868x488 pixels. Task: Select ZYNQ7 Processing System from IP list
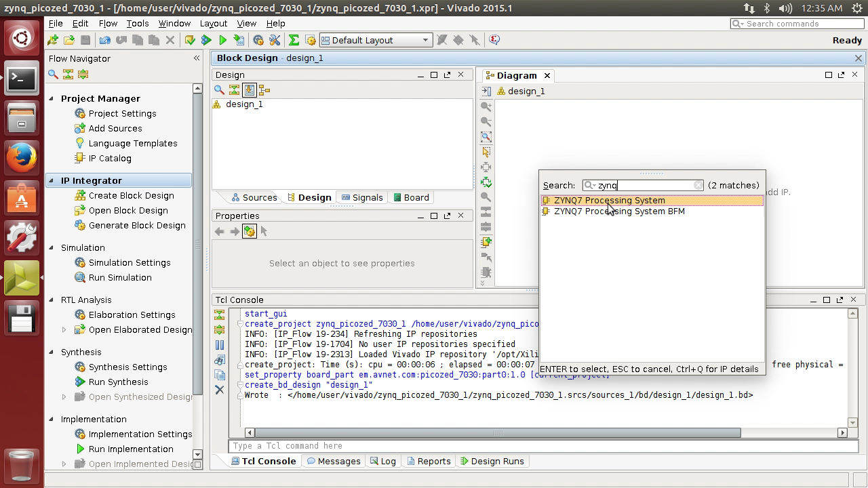pyautogui.click(x=652, y=200)
